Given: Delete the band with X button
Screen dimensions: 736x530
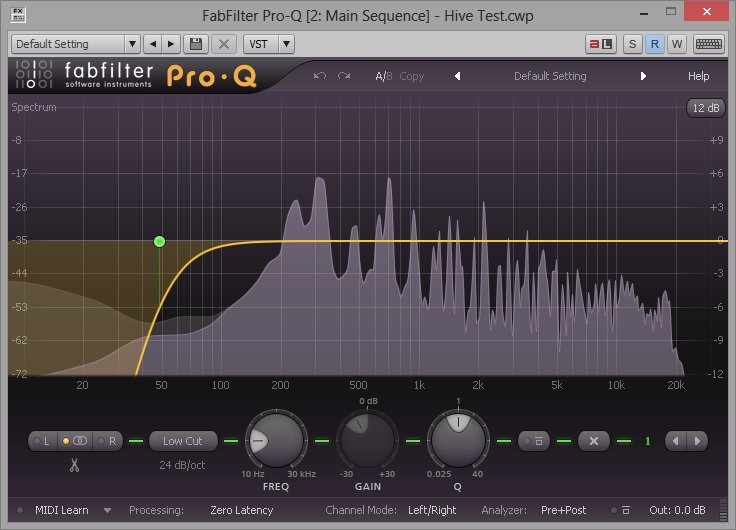Looking at the screenshot, I should 593,441.
